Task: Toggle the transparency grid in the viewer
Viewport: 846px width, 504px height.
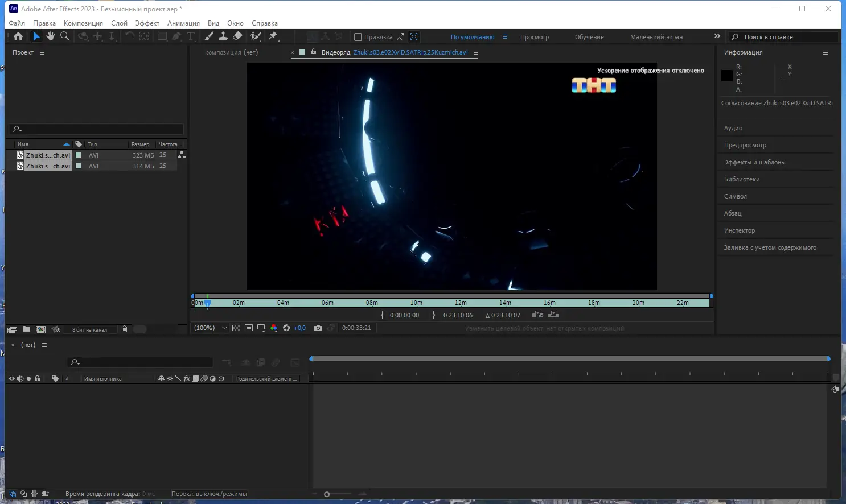Action: pos(236,328)
